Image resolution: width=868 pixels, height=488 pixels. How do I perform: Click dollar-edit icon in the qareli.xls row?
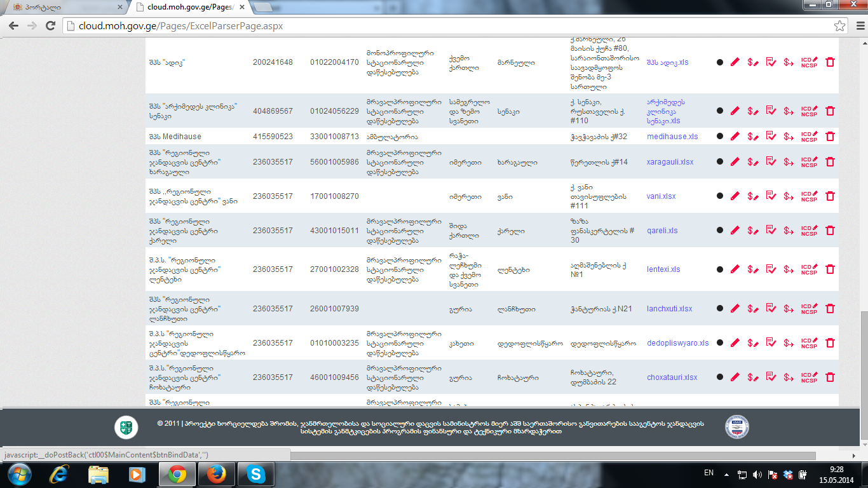point(753,231)
